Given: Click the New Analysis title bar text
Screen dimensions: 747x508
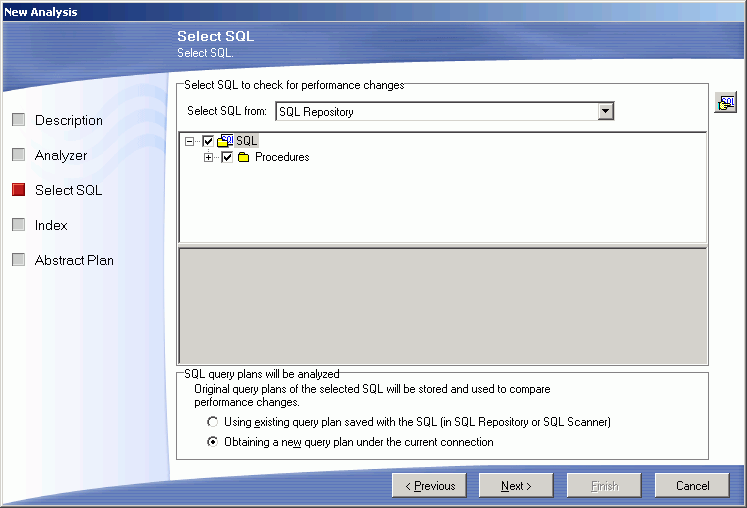Looking at the screenshot, I should coord(40,12).
